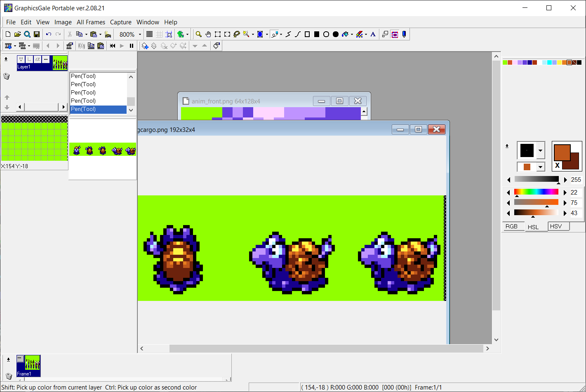Image resolution: width=586 pixels, height=392 pixels.
Task: Open the orange-brown color dropdown
Action: click(540, 167)
